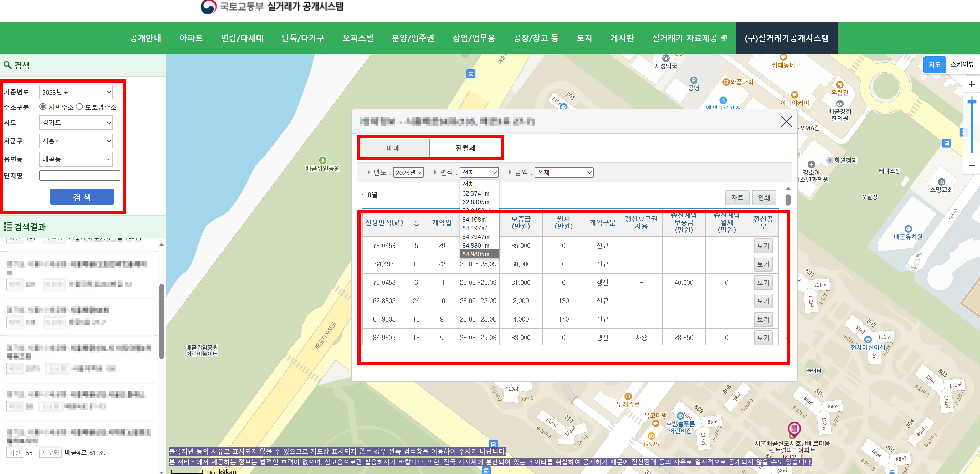
Task: Click the 공영 parking marker icon
Action: pyautogui.click(x=694, y=80)
